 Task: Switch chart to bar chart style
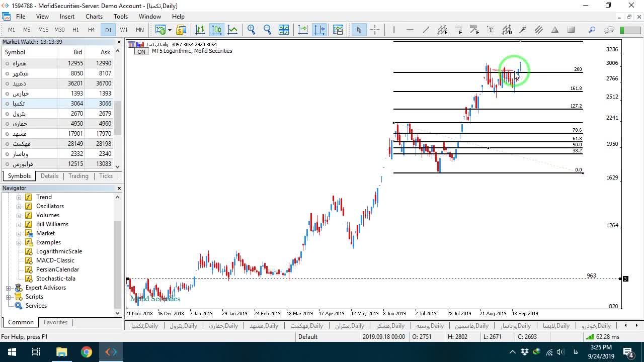click(200, 30)
